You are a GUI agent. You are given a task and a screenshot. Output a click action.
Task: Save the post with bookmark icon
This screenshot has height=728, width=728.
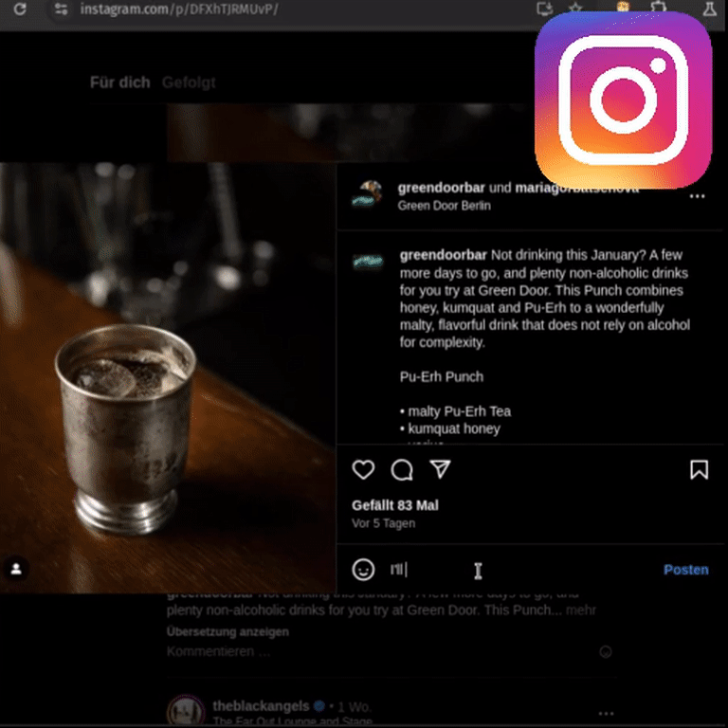point(699,469)
